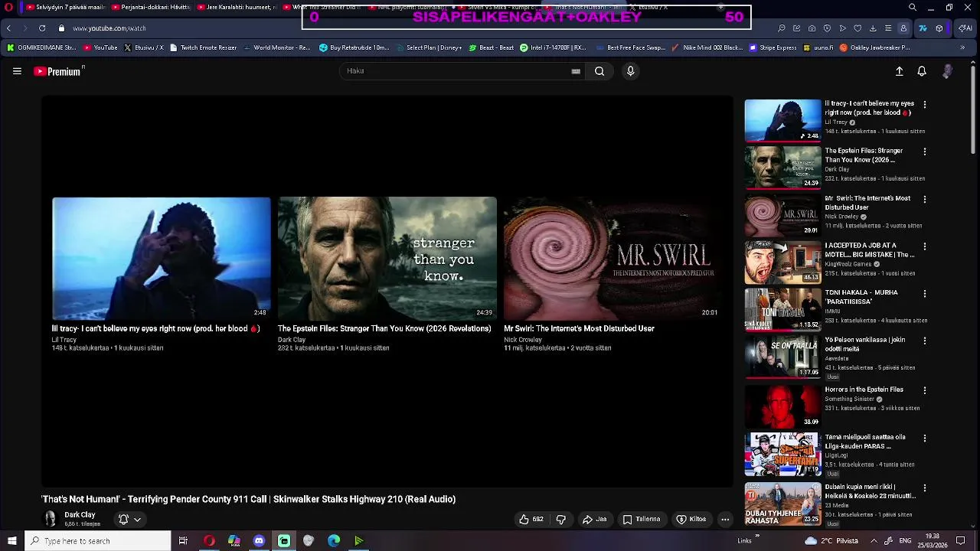Go to YouTube Premium home logo
The height and width of the screenshot is (551, 980).
[58, 71]
